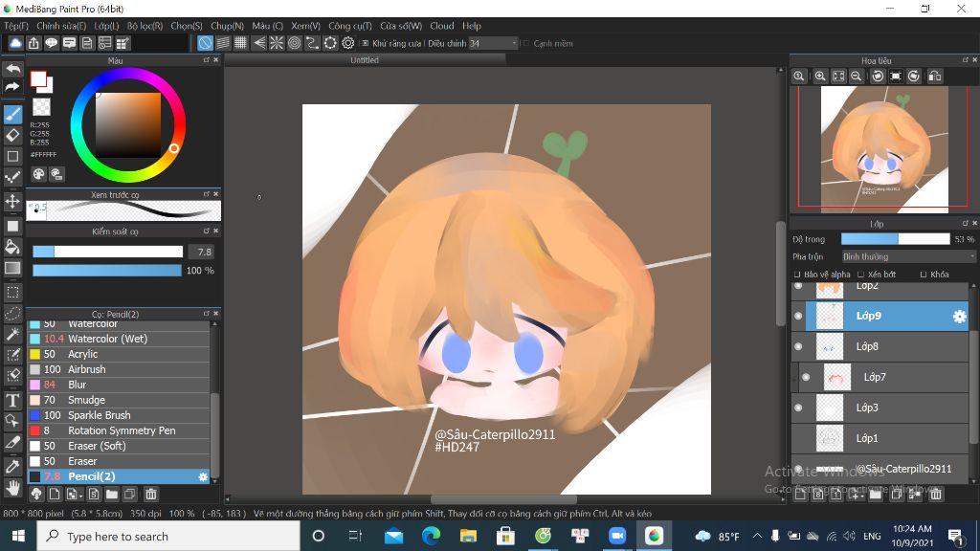
Task: Click the navigator preview thumbnail
Action: tap(883, 148)
